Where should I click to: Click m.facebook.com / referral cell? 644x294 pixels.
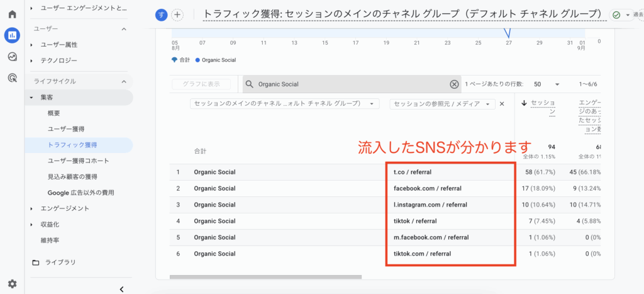pos(431,238)
